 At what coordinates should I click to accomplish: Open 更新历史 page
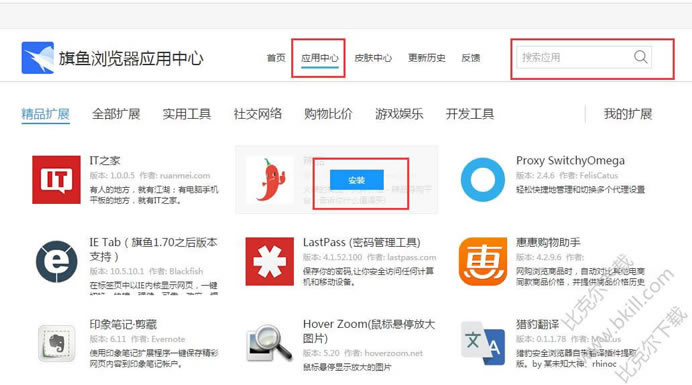pyautogui.click(x=426, y=58)
